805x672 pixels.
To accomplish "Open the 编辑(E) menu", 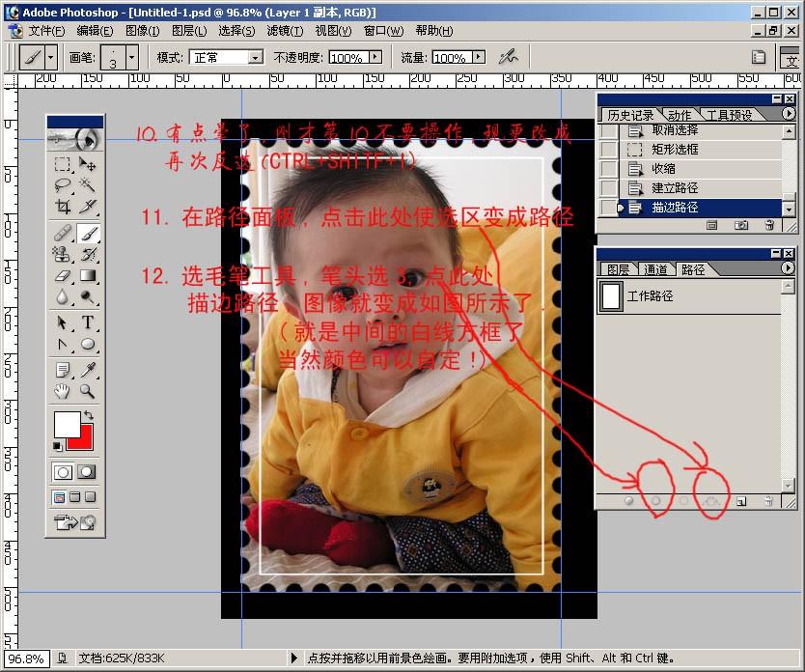I will pos(95,31).
